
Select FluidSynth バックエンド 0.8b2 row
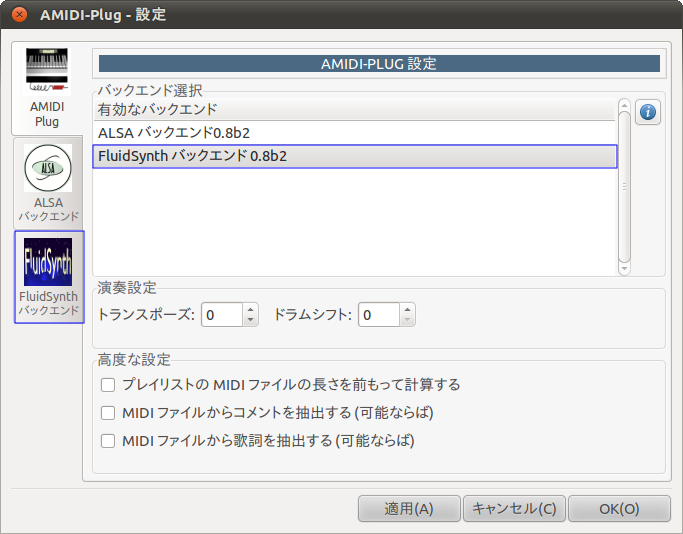[355, 156]
